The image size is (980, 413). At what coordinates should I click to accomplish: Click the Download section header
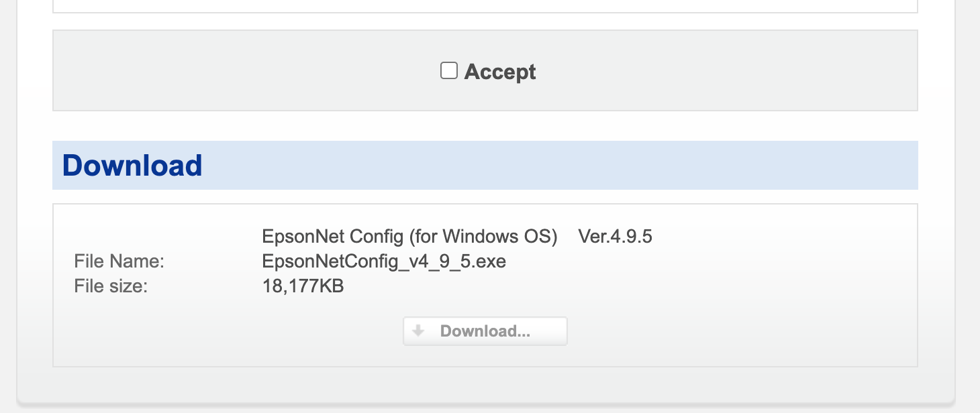(132, 165)
